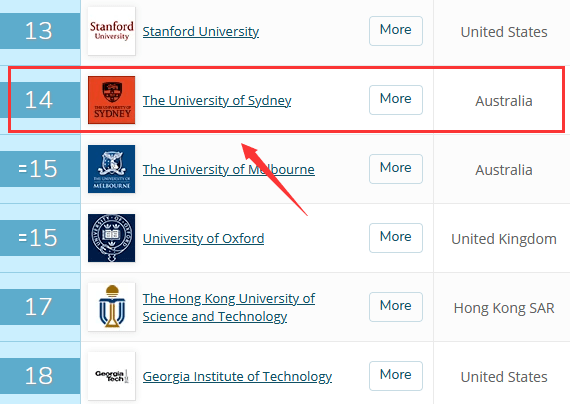
Task: Click More button for Georgia Tech
Action: click(396, 376)
